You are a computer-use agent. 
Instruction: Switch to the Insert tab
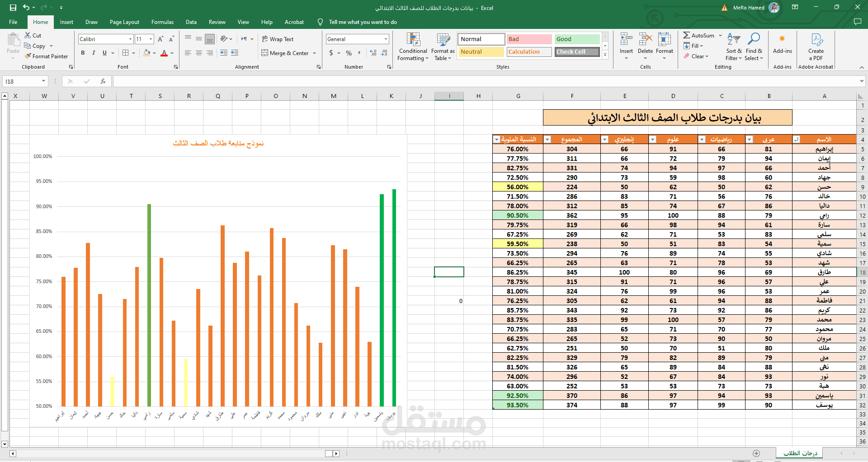click(x=66, y=22)
